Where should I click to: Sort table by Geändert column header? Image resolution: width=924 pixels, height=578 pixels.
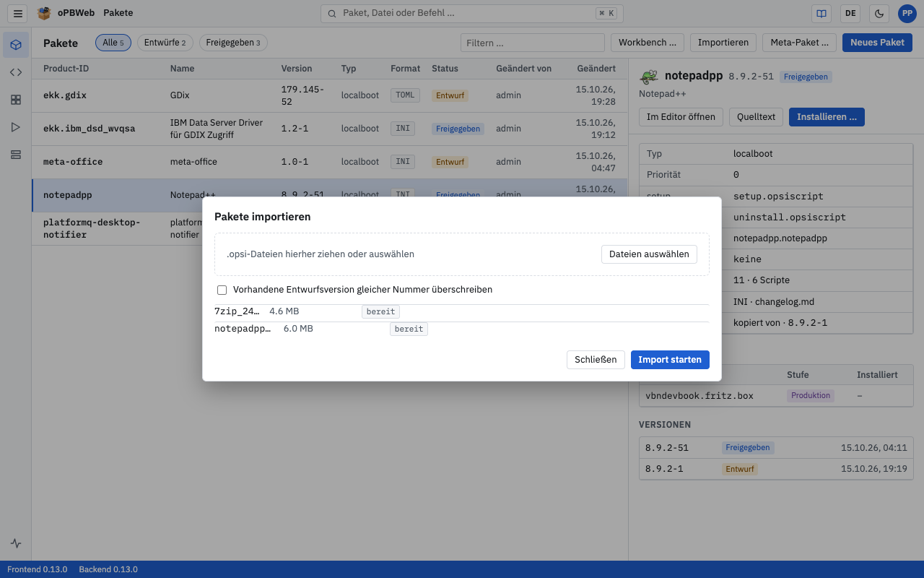point(596,69)
